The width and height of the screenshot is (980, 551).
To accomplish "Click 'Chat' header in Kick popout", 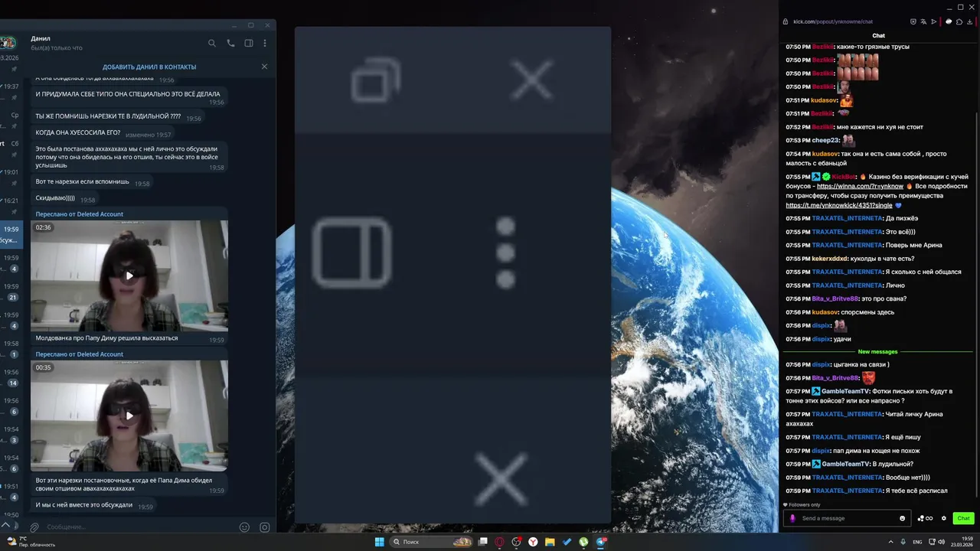I will click(878, 36).
